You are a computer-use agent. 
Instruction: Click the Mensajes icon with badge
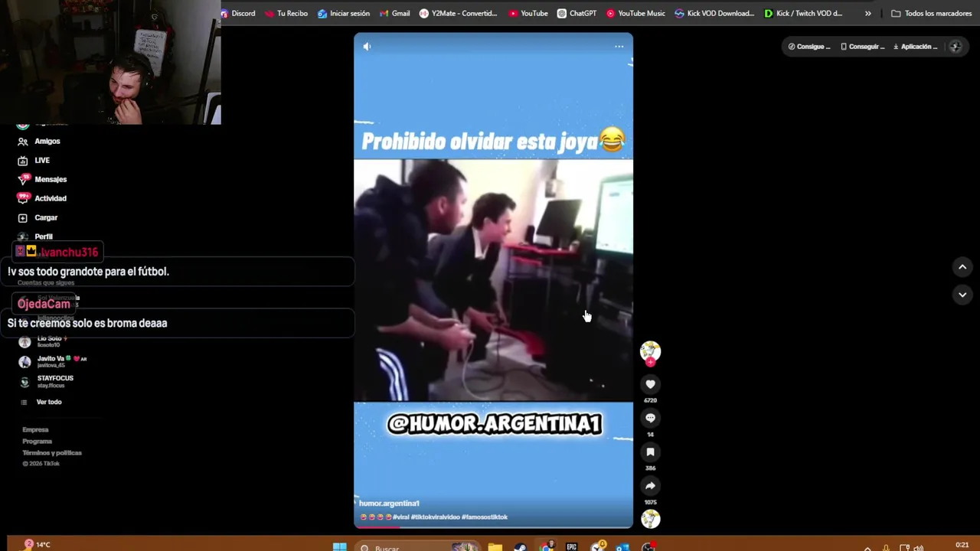(x=23, y=179)
